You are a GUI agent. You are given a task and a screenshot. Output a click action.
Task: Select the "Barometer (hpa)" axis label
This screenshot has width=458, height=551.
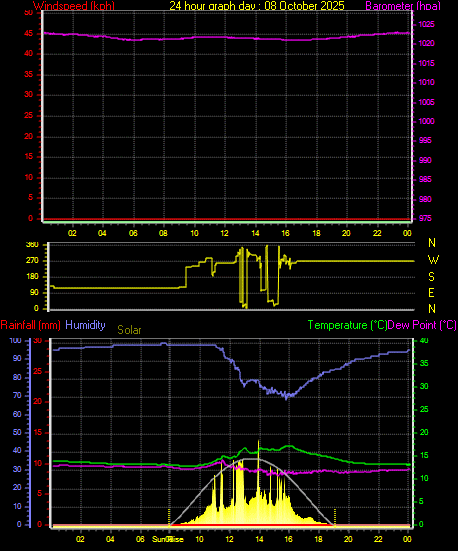pos(403,6)
